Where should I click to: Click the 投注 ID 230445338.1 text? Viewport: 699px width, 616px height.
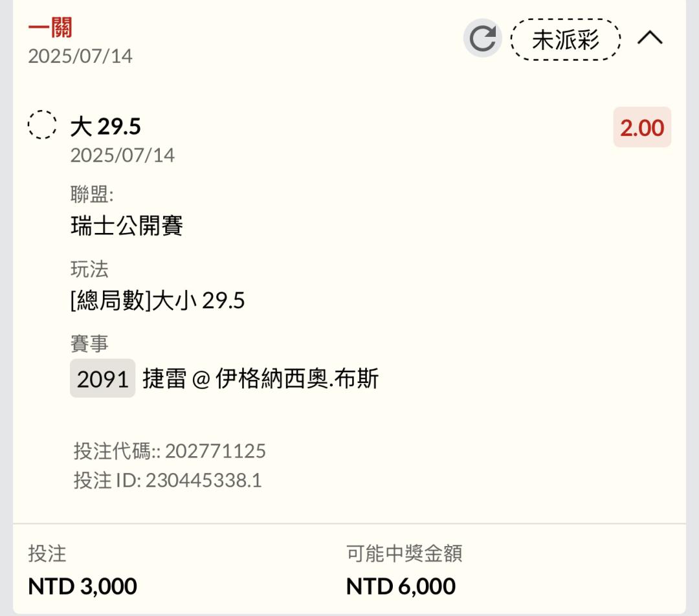point(168,481)
